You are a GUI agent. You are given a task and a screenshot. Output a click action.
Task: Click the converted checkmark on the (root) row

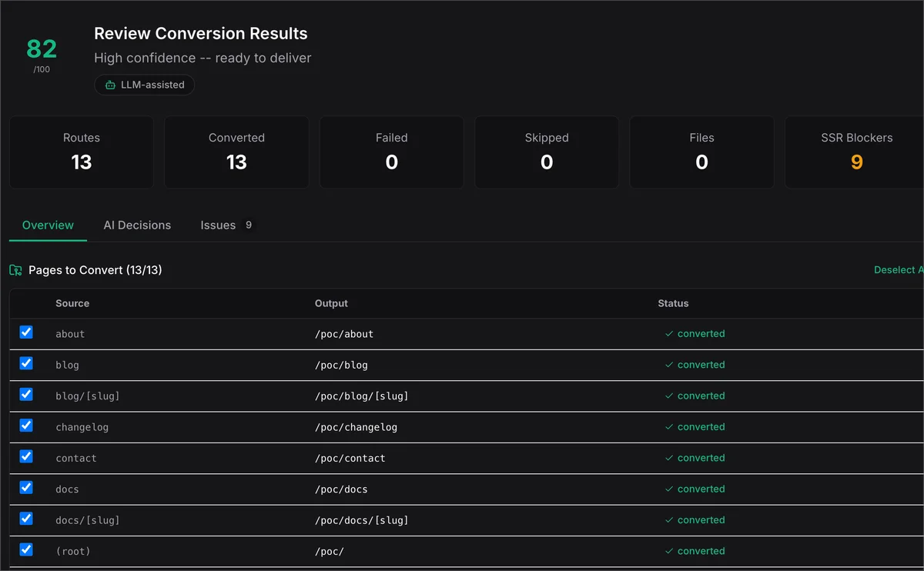[669, 551]
